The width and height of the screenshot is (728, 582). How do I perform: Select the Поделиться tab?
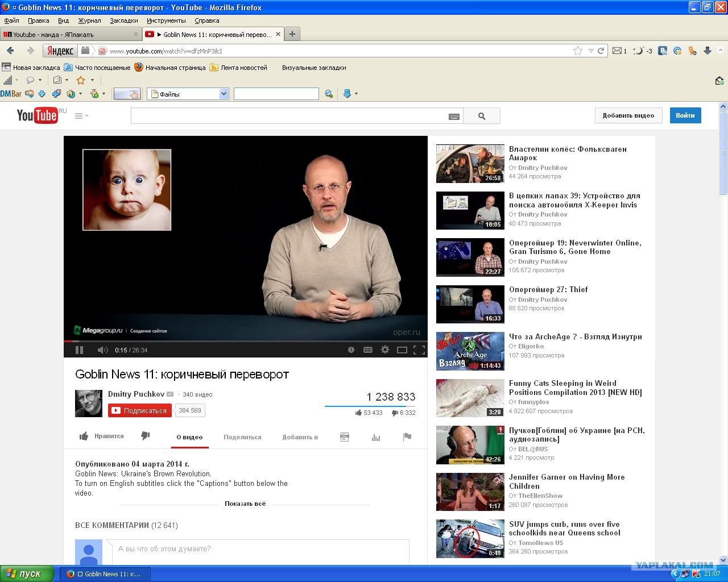point(242,437)
